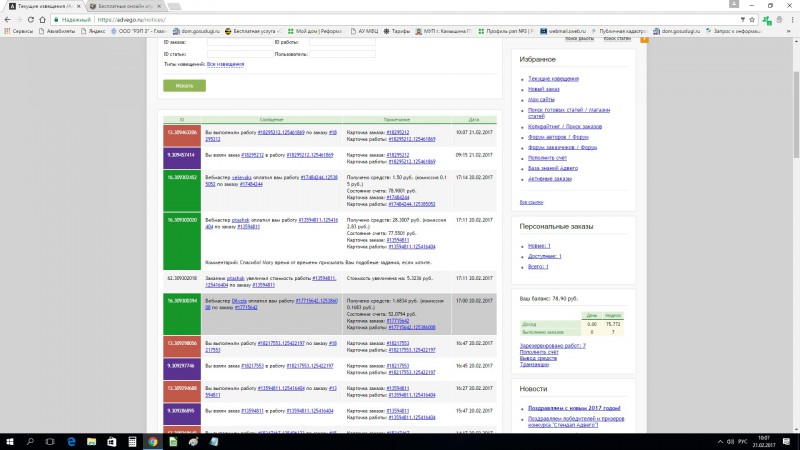Open the 'webmail.sweb.ru' bookmark

pos(563,31)
